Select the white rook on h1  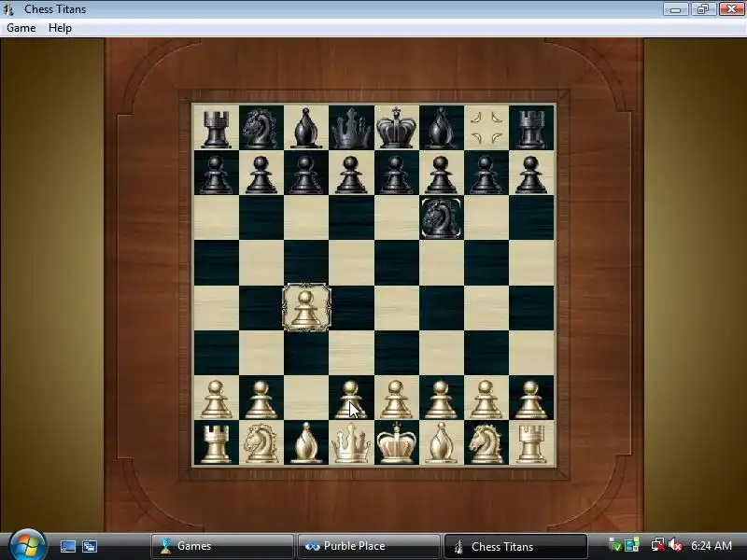tap(531, 444)
